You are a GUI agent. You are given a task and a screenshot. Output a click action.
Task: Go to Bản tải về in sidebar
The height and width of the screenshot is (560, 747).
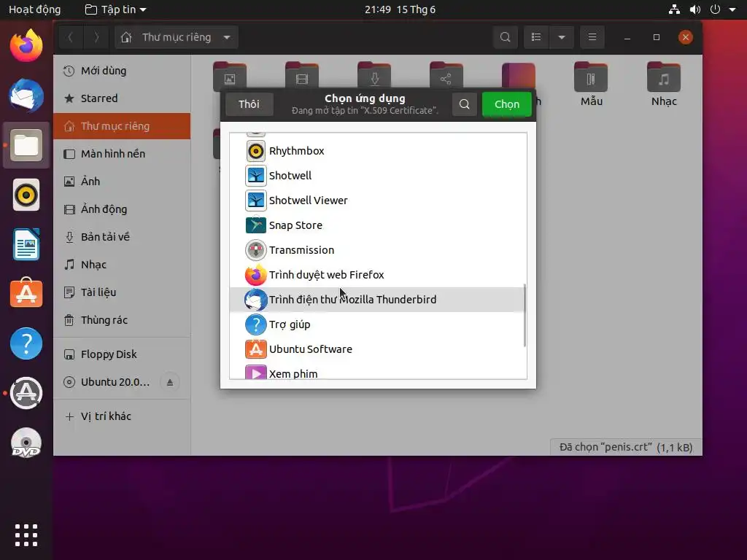122,237
